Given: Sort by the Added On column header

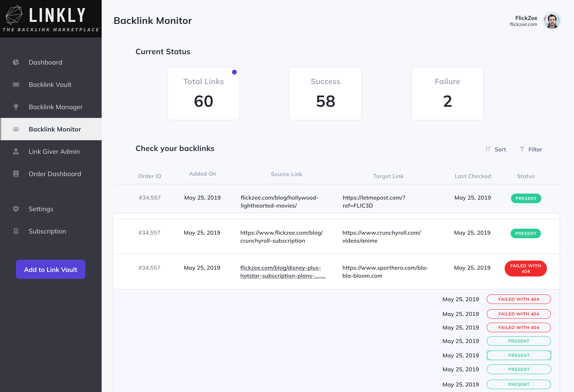Looking at the screenshot, I should point(202,173).
